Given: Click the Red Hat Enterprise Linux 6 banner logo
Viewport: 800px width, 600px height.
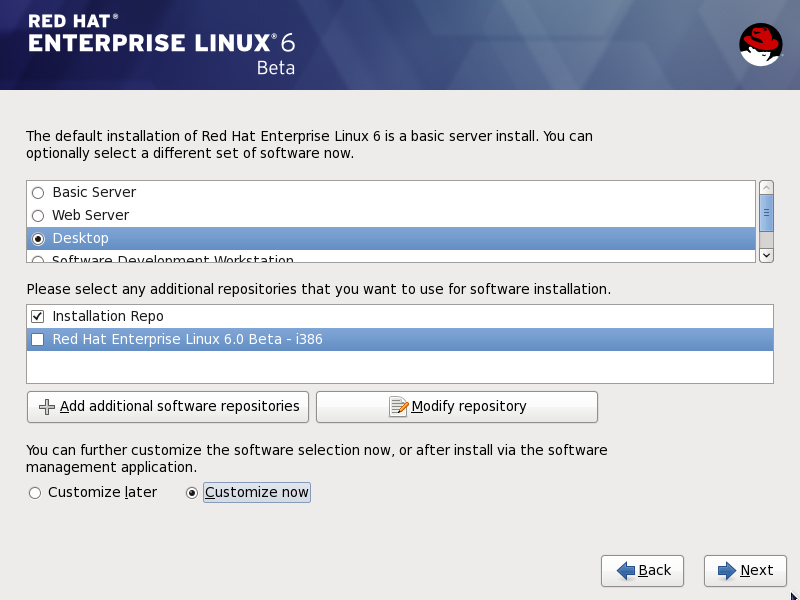Looking at the screenshot, I should (150, 40).
